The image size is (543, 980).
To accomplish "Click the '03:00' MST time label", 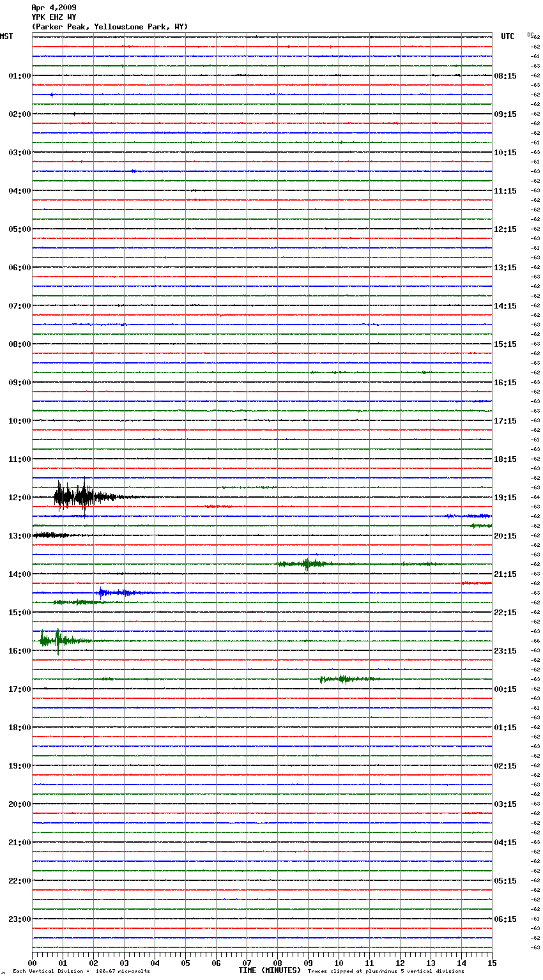I will click(20, 153).
